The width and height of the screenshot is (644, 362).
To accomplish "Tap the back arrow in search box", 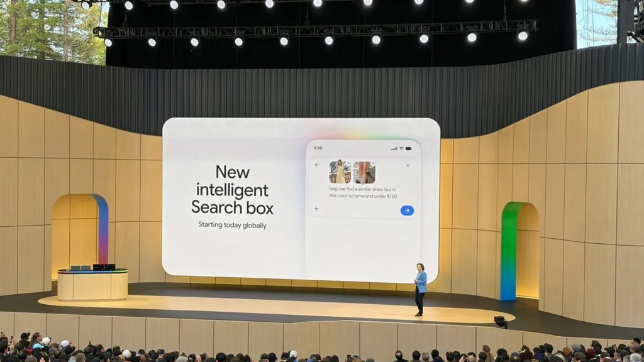I will point(317,165).
